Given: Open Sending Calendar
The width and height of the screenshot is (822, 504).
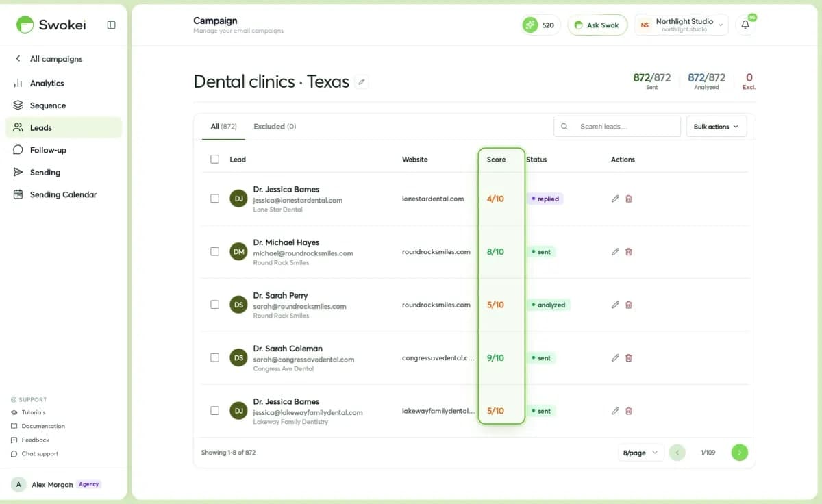Looking at the screenshot, I should coord(64,194).
